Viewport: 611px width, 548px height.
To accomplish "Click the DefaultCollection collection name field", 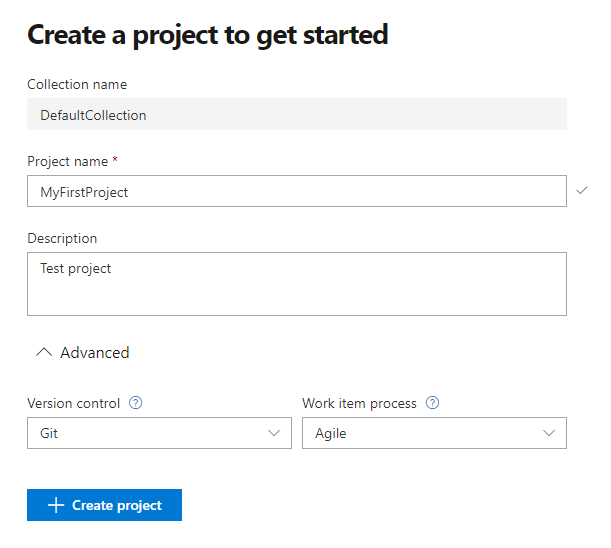I will click(x=296, y=115).
